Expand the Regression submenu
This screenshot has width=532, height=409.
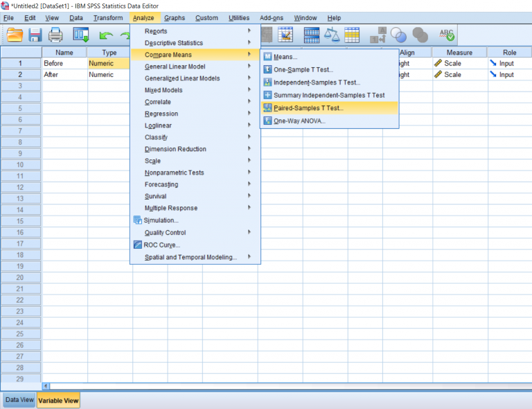(195, 114)
